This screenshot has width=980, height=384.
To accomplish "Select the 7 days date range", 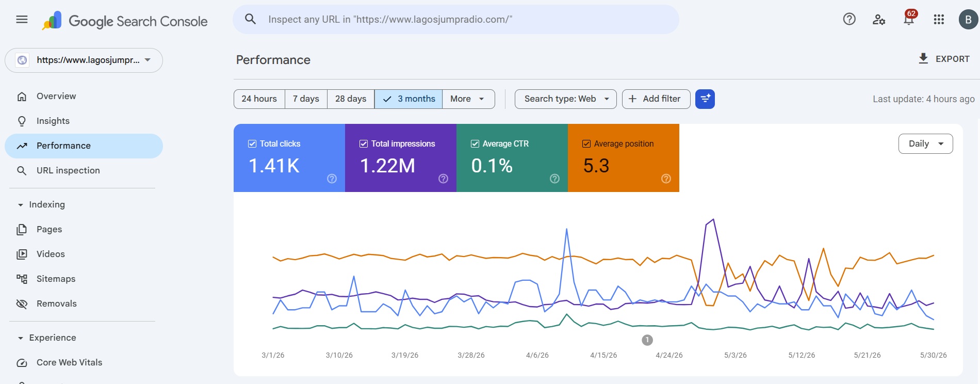I will tap(306, 99).
